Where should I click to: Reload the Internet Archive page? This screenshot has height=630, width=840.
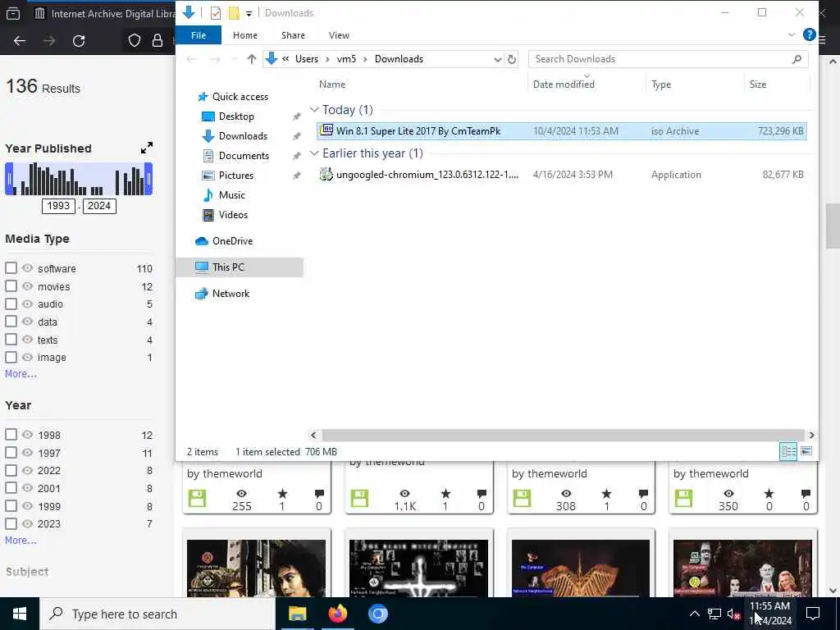(79, 41)
